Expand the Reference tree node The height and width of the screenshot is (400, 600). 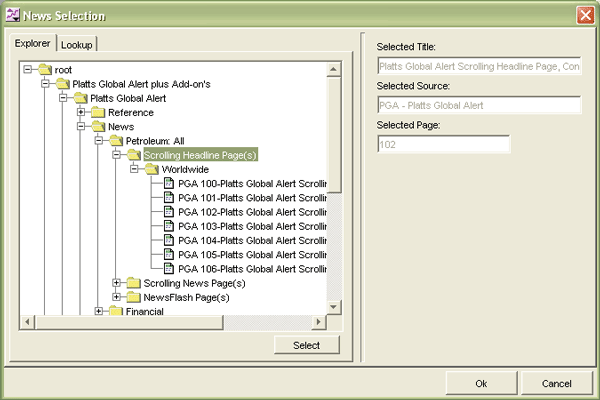pyautogui.click(x=81, y=113)
